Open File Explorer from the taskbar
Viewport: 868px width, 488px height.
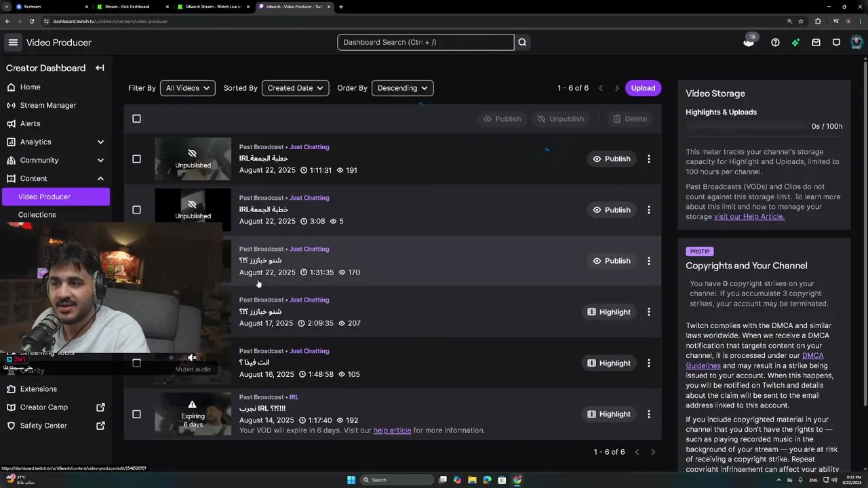pos(472,480)
